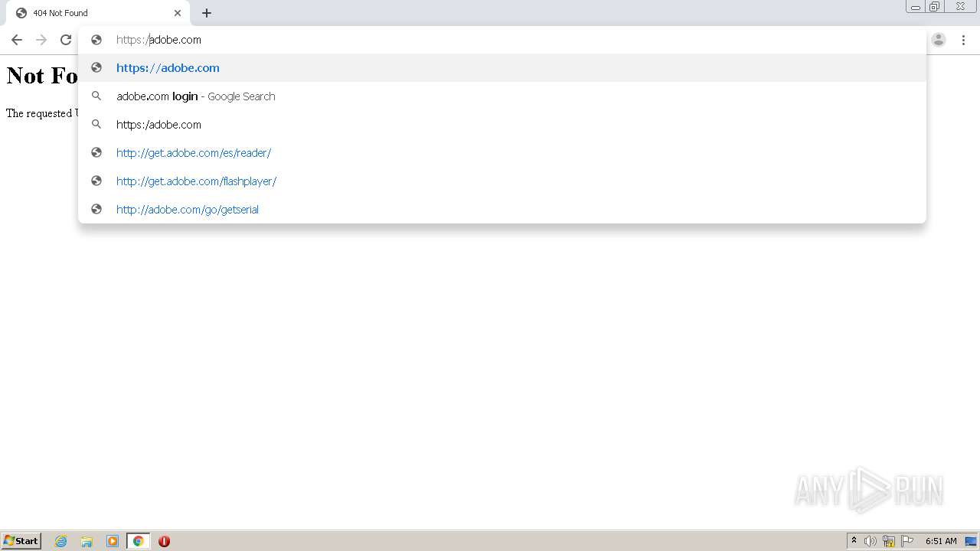Restore down the Chrome window
This screenshot has width=980, height=551.
pos(935,7)
